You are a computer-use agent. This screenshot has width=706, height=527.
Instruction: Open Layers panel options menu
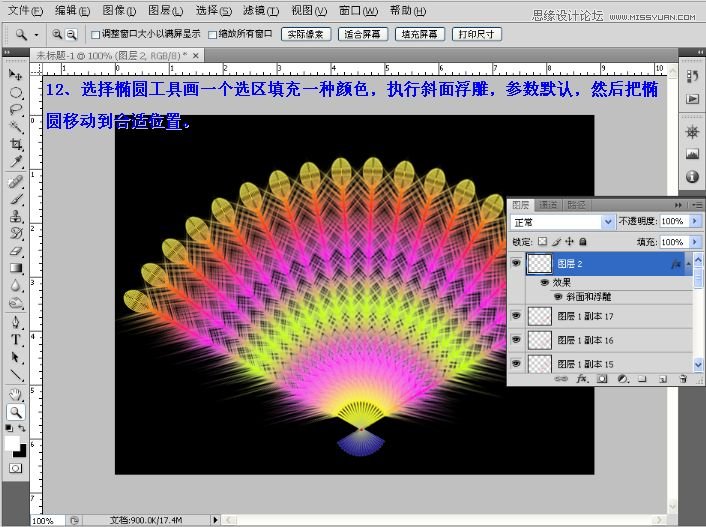(697, 205)
